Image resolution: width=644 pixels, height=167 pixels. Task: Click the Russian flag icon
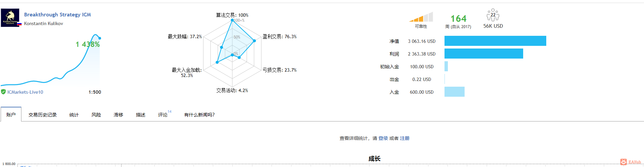19,24
